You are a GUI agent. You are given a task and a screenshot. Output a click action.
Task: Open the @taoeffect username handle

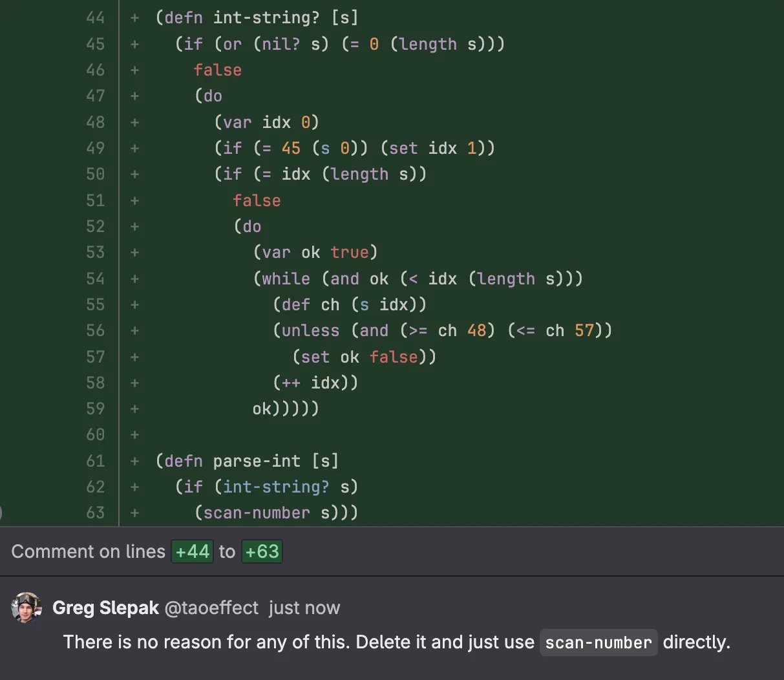(x=211, y=608)
